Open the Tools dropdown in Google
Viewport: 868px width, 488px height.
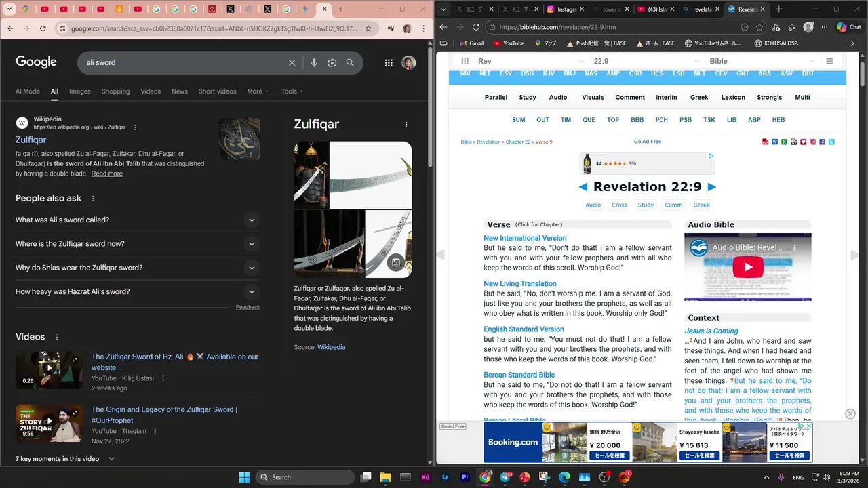292,91
